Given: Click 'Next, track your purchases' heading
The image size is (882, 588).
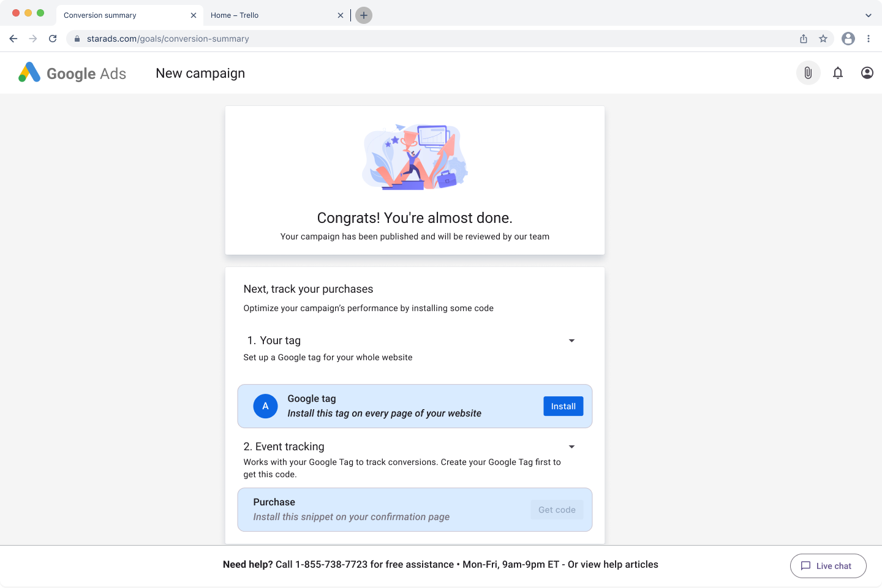Looking at the screenshot, I should [x=308, y=289].
